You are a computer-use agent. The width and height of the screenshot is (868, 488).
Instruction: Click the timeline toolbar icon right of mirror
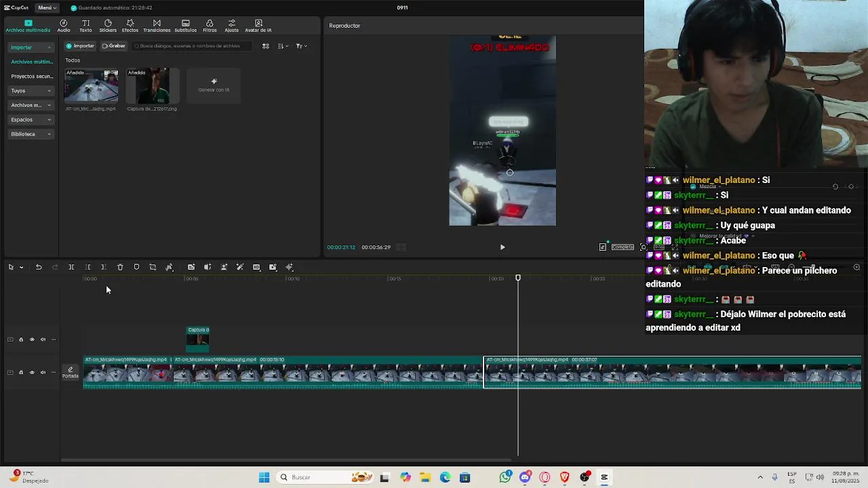[x=191, y=267]
